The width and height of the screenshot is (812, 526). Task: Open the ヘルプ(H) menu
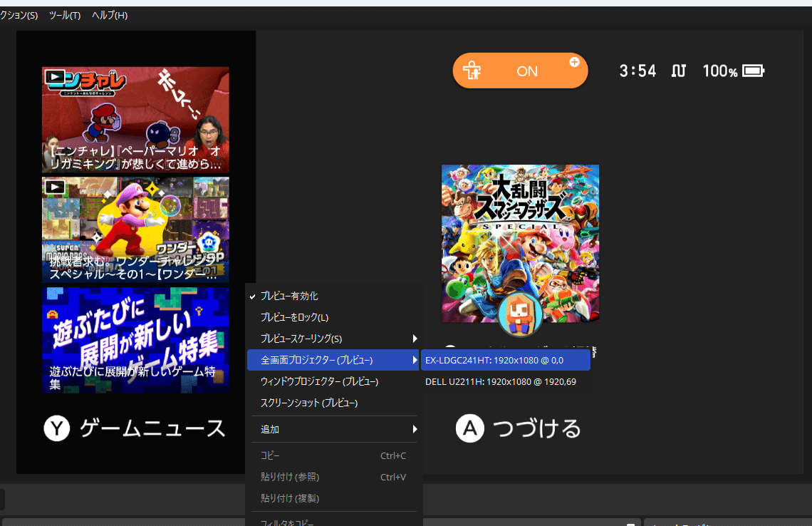click(110, 15)
